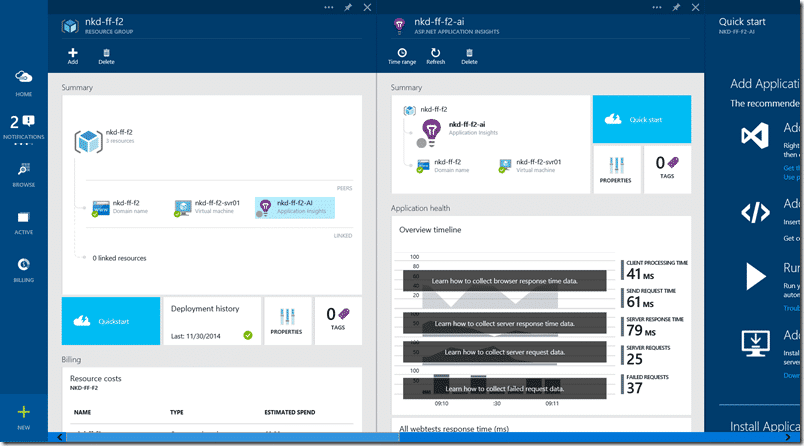Open the All webtests response time tile
This screenshot has height=446, width=804.
click(x=541, y=425)
